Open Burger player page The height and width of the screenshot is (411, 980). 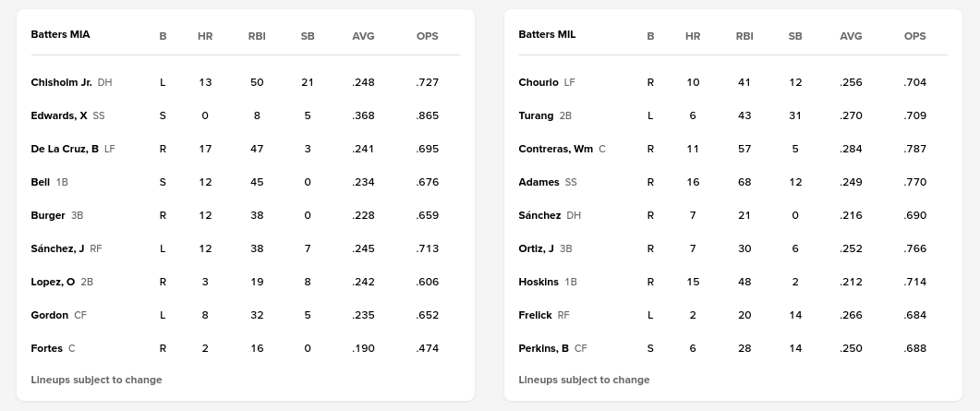pyautogui.click(x=48, y=215)
